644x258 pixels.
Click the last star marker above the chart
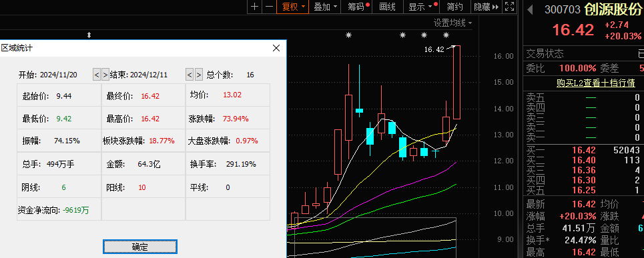pyautogui.click(x=446, y=35)
